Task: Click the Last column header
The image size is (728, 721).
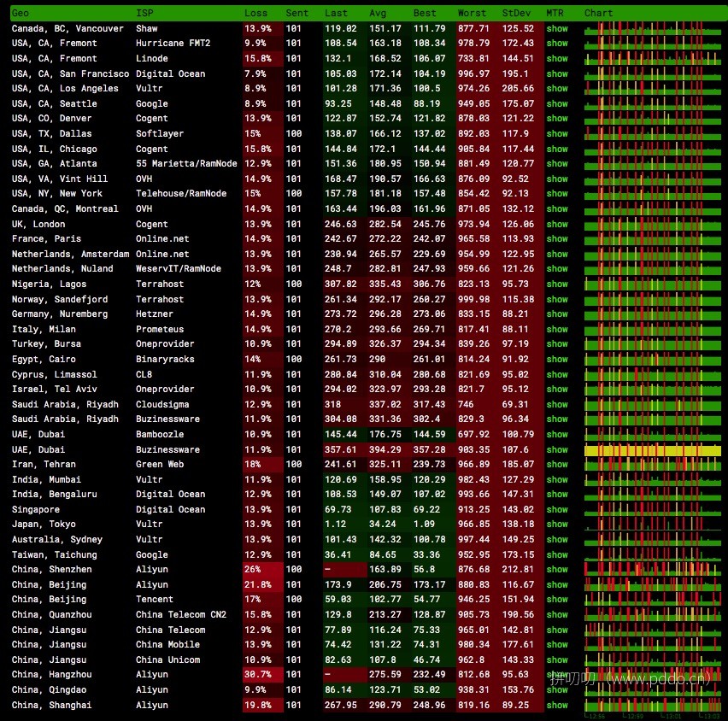Action: (x=336, y=13)
